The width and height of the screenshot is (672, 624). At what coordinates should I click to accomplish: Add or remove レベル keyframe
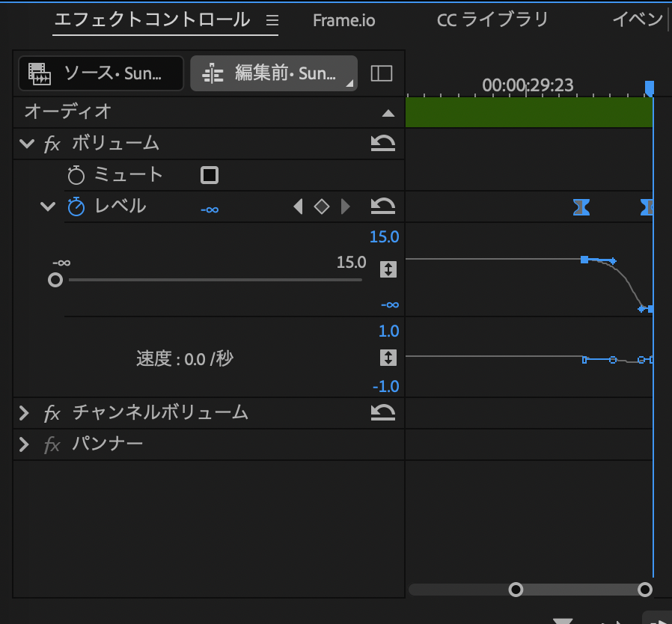[322, 207]
